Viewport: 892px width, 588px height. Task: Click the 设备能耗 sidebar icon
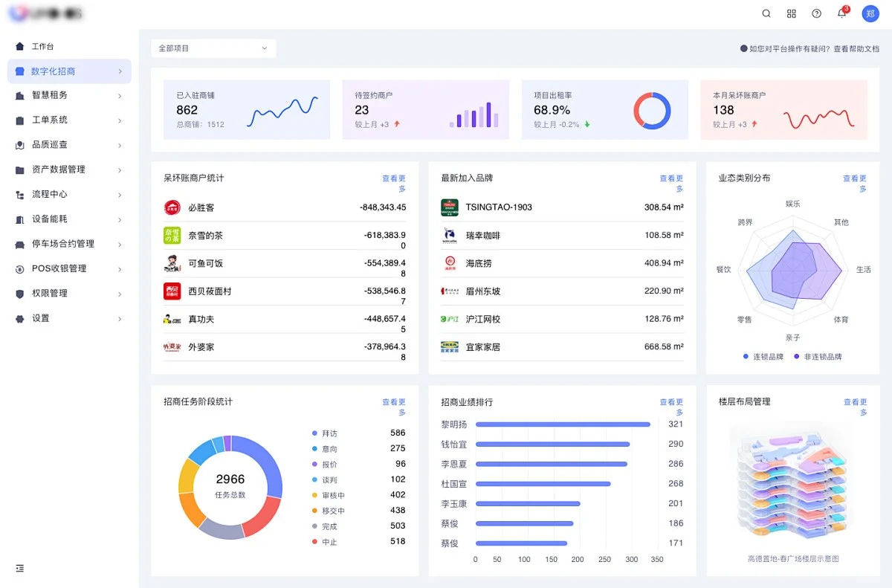point(20,219)
